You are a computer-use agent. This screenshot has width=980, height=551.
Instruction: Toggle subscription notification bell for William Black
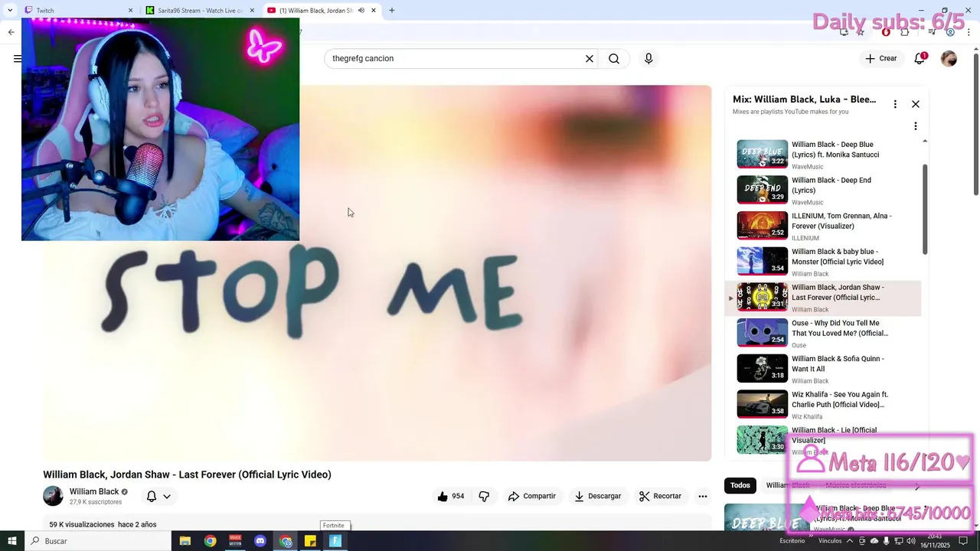pyautogui.click(x=152, y=497)
